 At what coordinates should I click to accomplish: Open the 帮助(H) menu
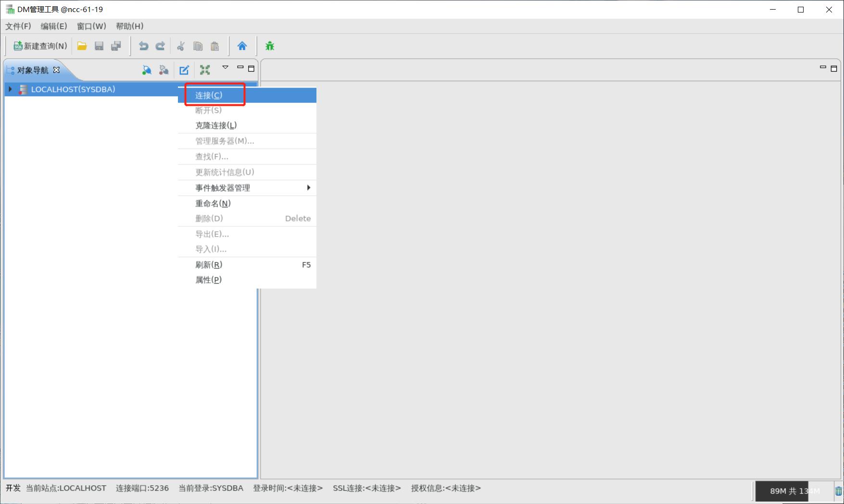129,26
